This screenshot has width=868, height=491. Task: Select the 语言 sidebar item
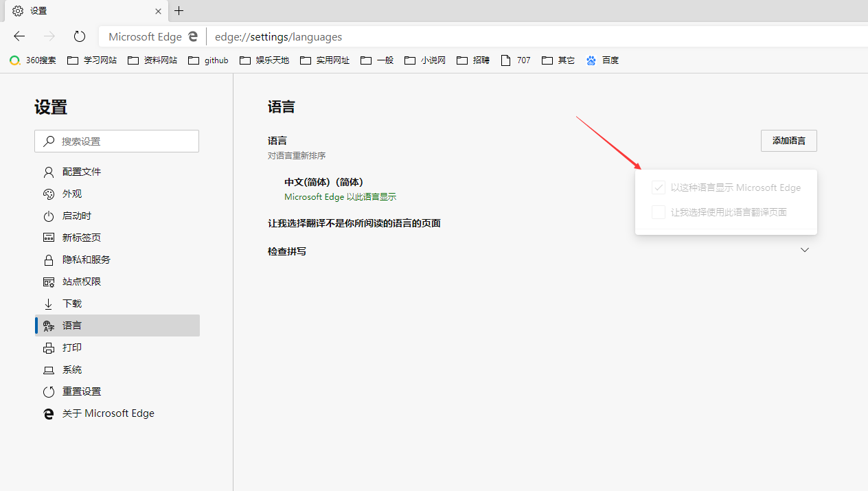(x=117, y=326)
